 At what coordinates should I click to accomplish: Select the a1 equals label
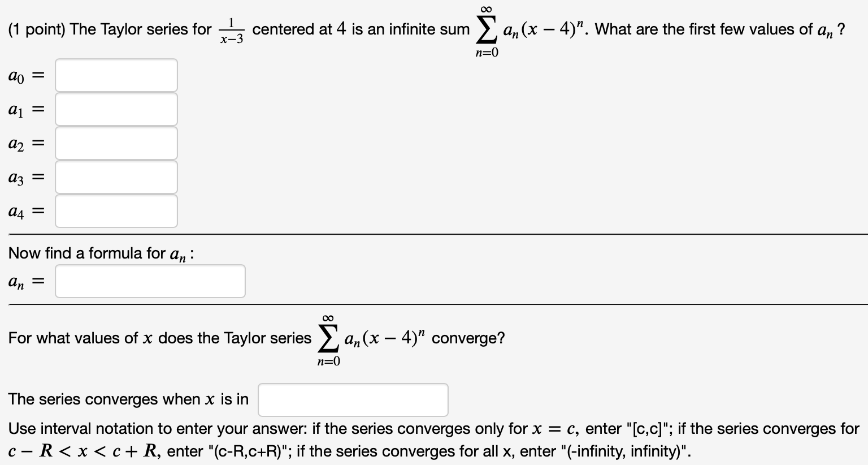(24, 109)
